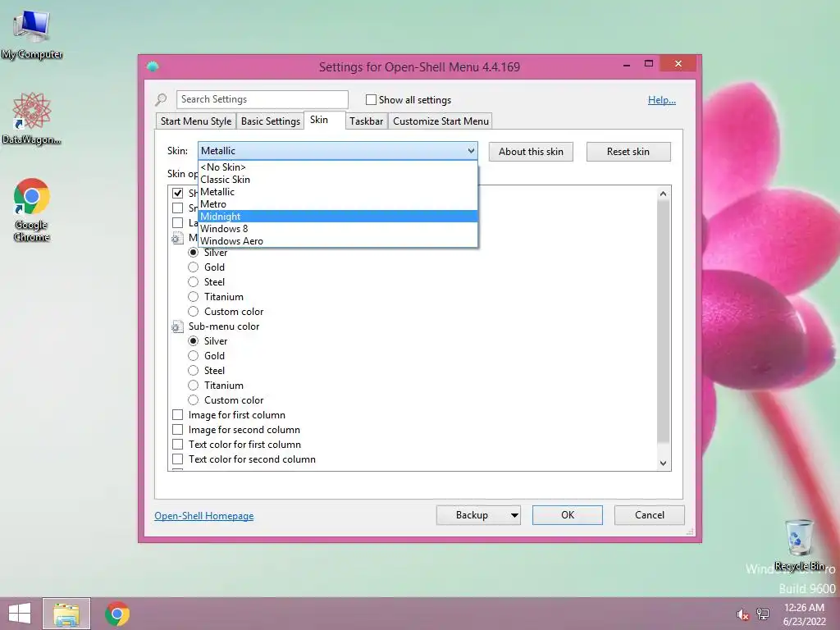The height and width of the screenshot is (630, 840).
Task: Switch to Taskbar tab
Action: (x=367, y=121)
